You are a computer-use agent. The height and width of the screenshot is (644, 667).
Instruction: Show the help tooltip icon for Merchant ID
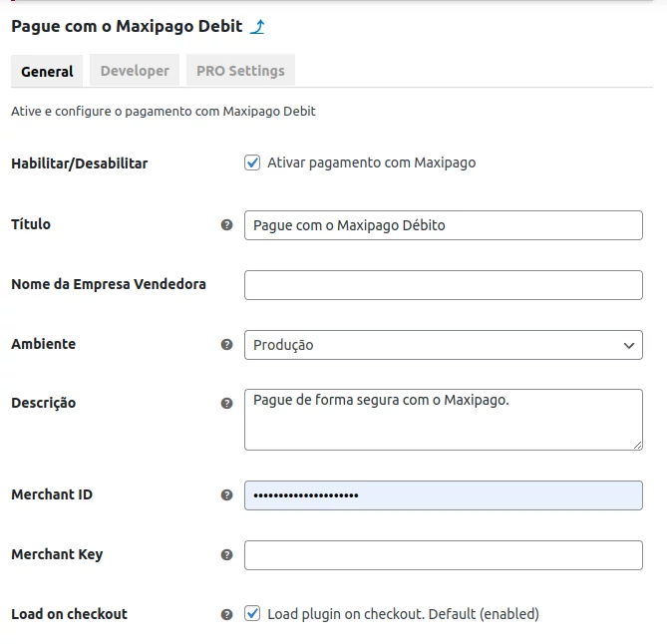click(x=226, y=495)
